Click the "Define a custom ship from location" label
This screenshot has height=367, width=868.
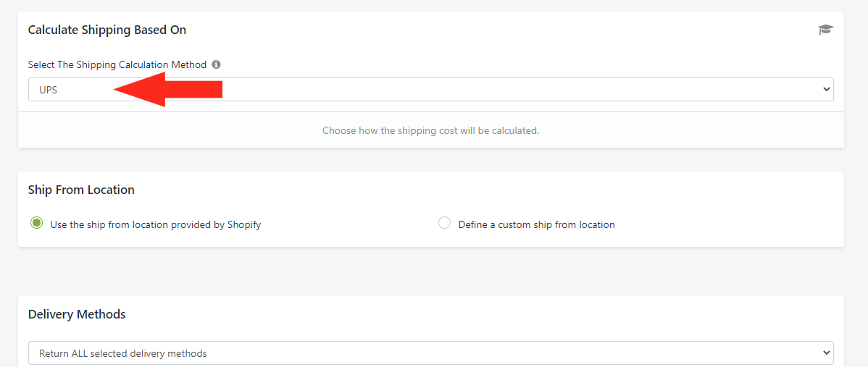(536, 224)
